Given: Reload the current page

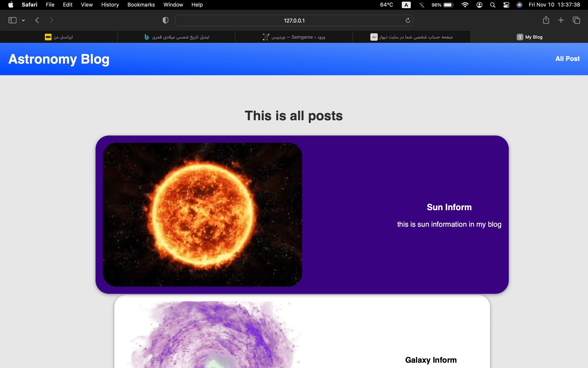Looking at the screenshot, I should [408, 20].
